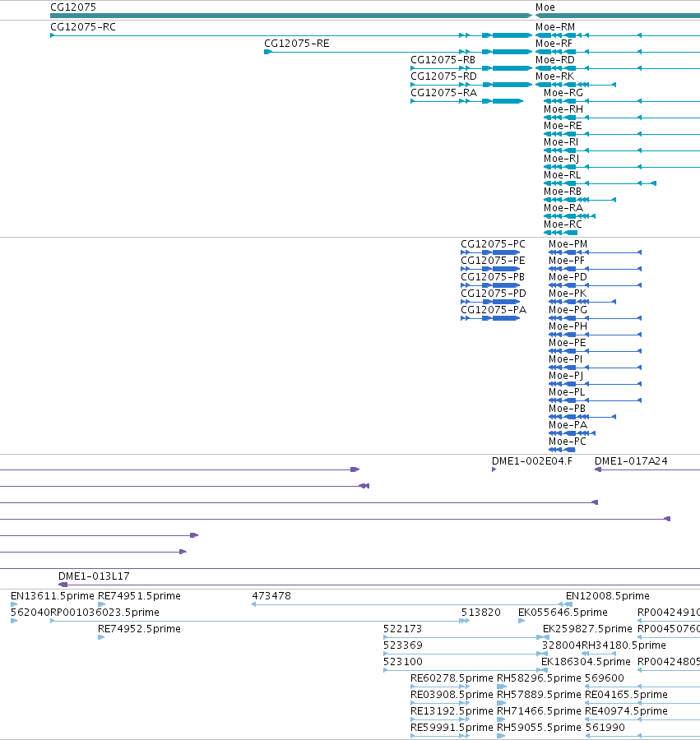Select the Moe-RF transcript label
Screen dimensions: 700x740
[x=554, y=44]
